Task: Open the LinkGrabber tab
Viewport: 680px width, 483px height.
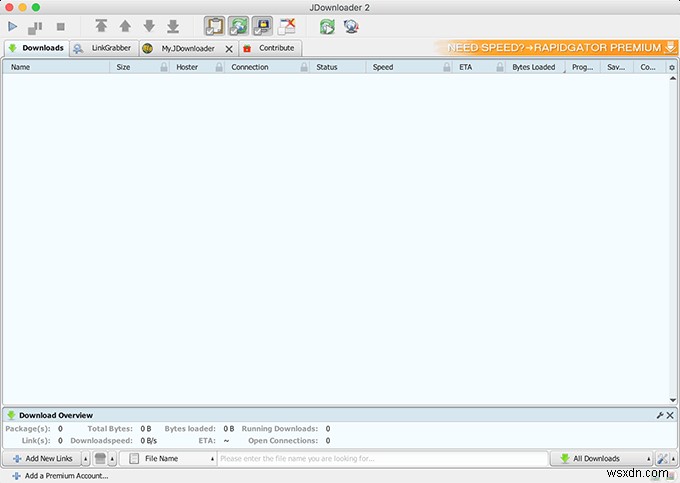Action: coord(104,48)
